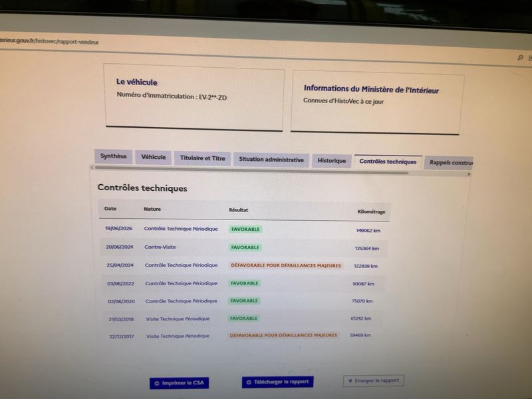
Task: Click the horizontal scrollbar under the tabs
Action: [251, 170]
